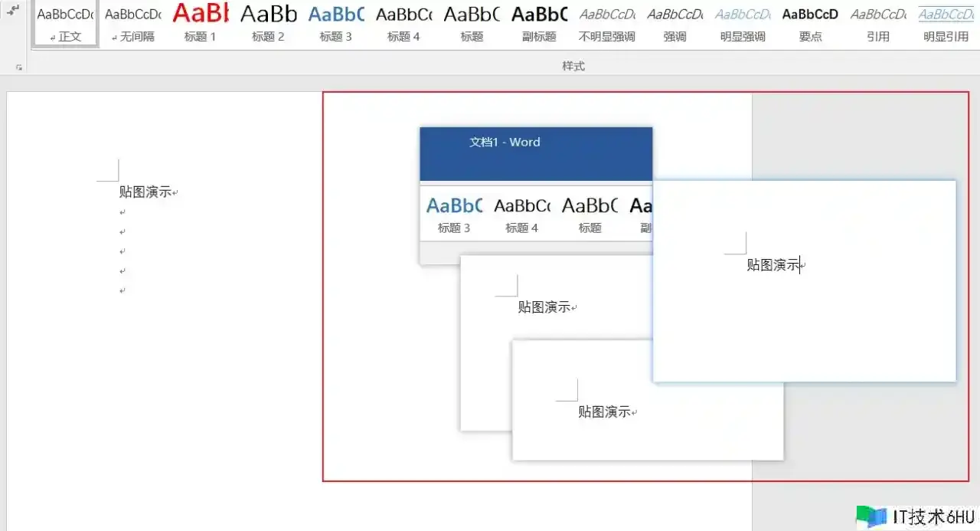Choose the 不明显强调 style
The height and width of the screenshot is (531, 980).
tap(606, 23)
